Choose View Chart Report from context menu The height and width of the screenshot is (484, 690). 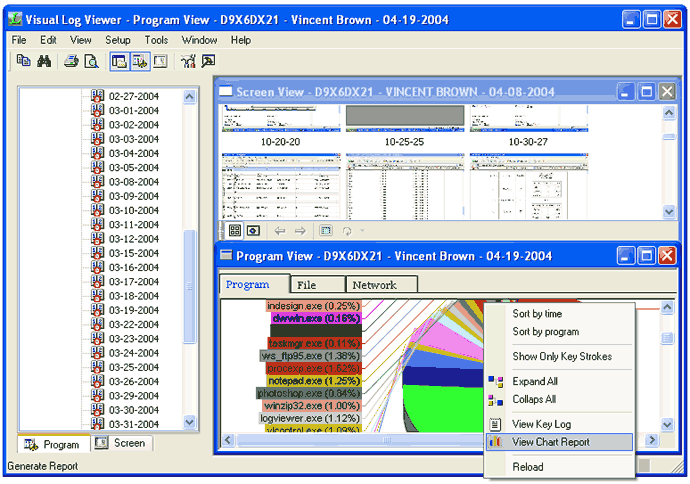[559, 442]
